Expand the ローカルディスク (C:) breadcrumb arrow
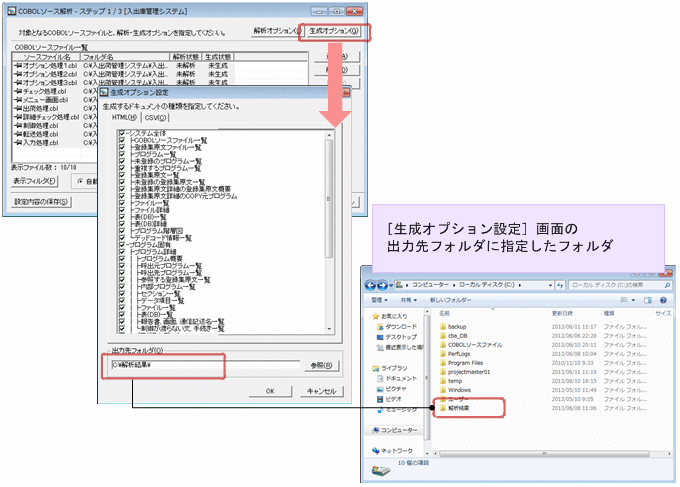The image size is (680, 487). tap(520, 285)
